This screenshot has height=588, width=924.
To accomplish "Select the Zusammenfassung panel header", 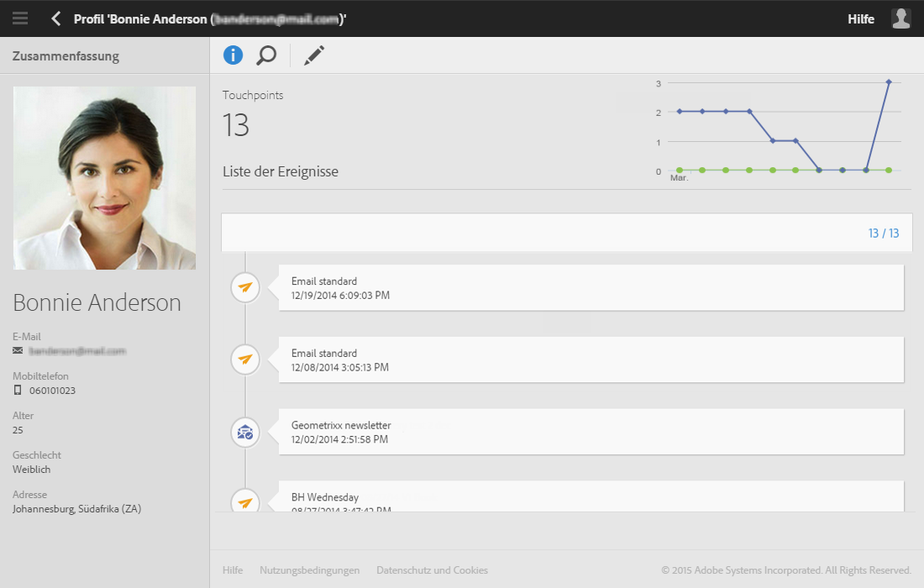I will click(x=66, y=56).
